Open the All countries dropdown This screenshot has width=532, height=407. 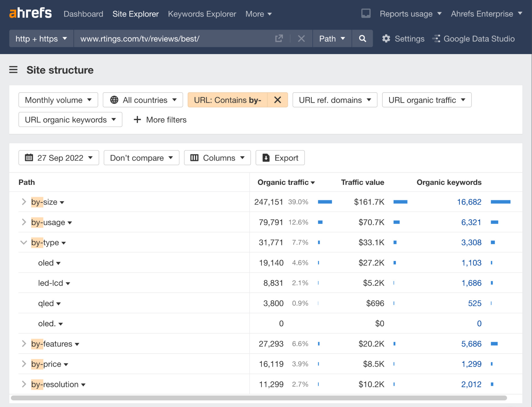(x=143, y=100)
